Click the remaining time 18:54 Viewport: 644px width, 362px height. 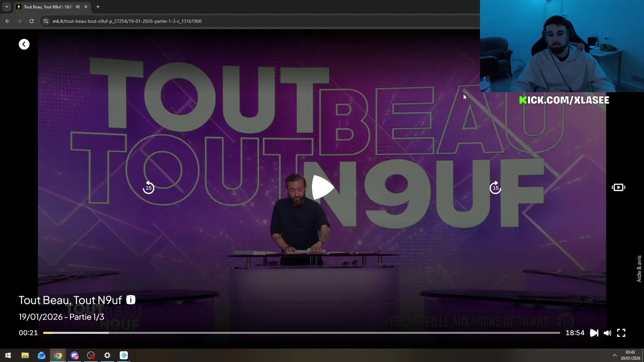point(575,333)
